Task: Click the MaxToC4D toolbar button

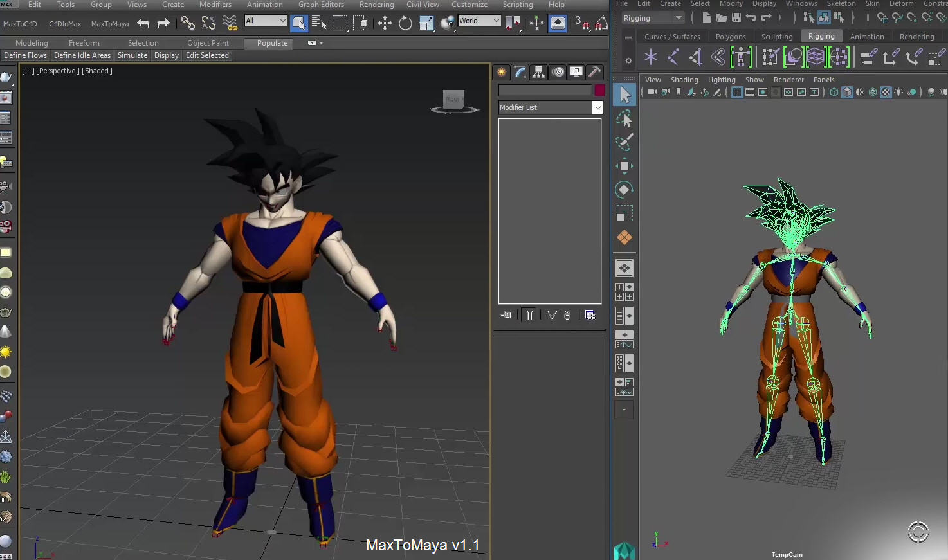Action: (x=20, y=24)
